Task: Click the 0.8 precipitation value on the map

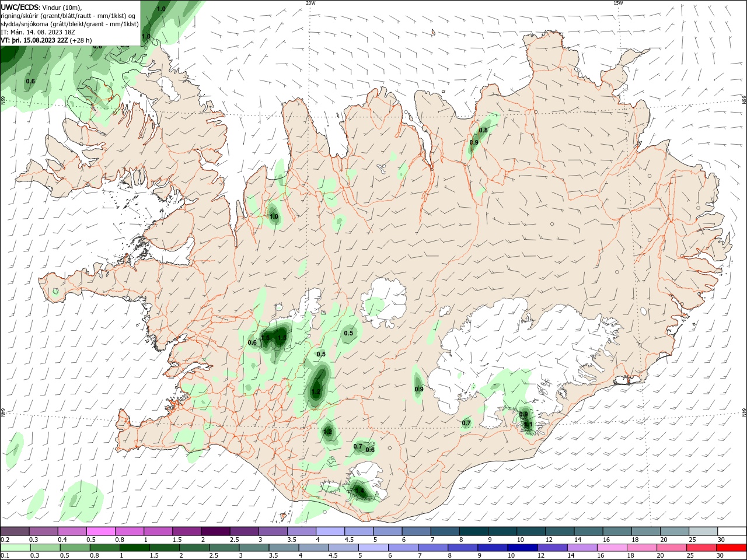Action: 483,130
